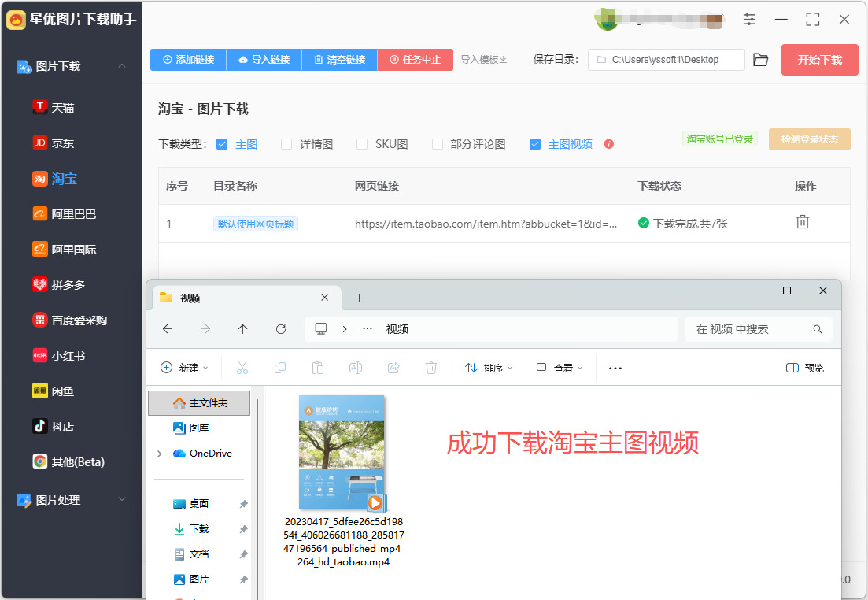This screenshot has height=600, width=868.
Task: Click the Share icon in Explorer toolbar
Action: pos(393,368)
